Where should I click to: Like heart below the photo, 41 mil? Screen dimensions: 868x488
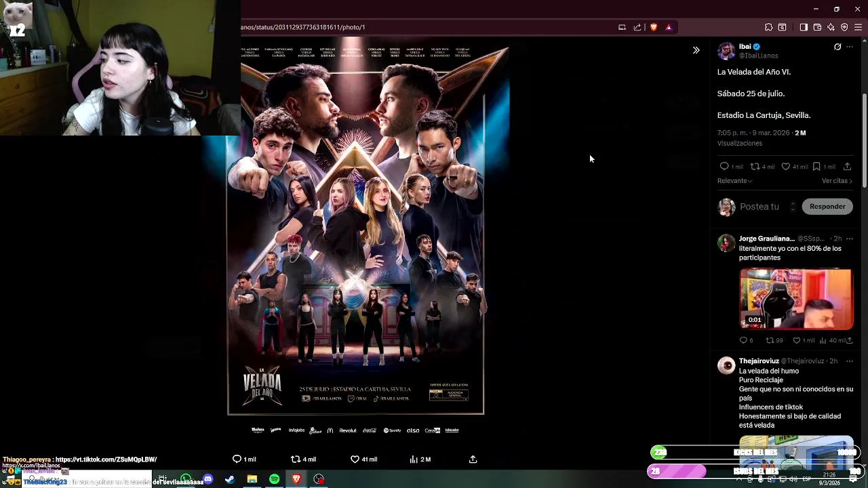point(355,459)
